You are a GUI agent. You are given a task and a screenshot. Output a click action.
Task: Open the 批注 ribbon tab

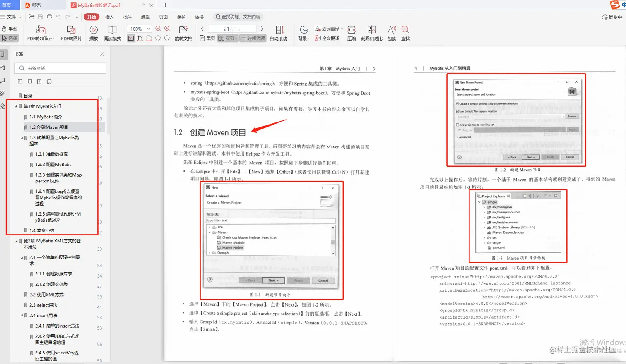[x=128, y=17]
